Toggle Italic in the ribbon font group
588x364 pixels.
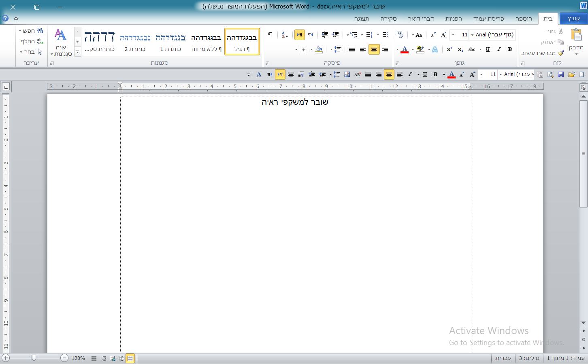tap(499, 49)
